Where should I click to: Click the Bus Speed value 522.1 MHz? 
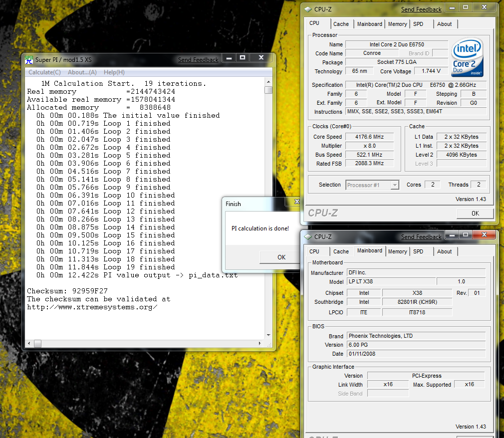coord(369,155)
